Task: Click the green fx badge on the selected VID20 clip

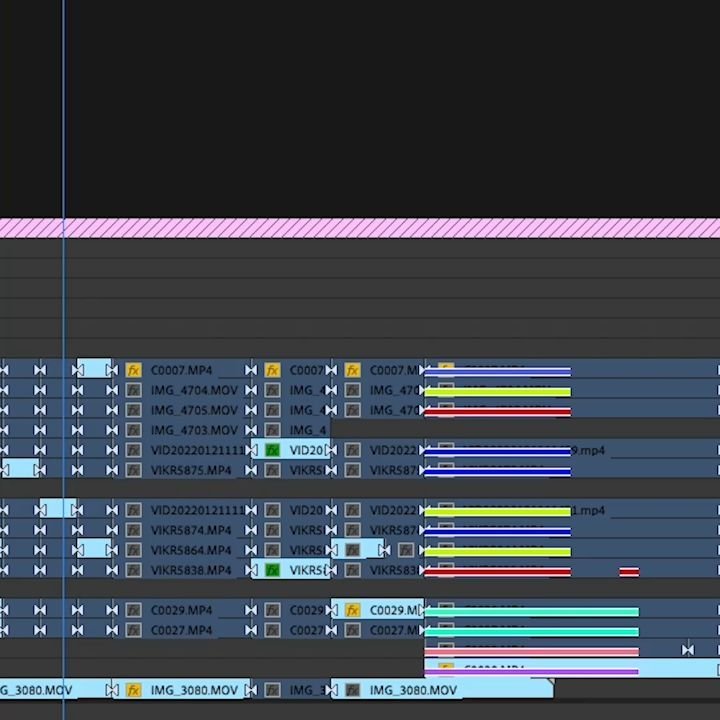Action: (x=272, y=450)
